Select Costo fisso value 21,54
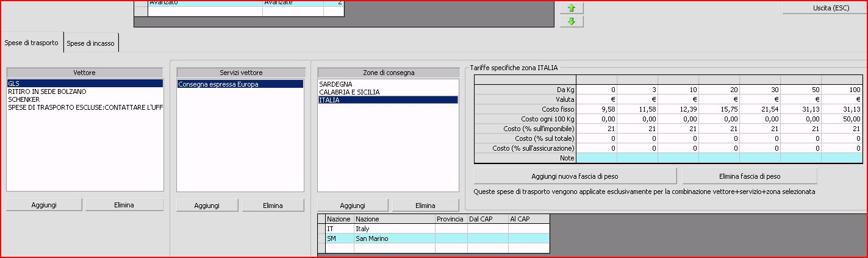This screenshot has width=868, height=258. tap(760, 109)
